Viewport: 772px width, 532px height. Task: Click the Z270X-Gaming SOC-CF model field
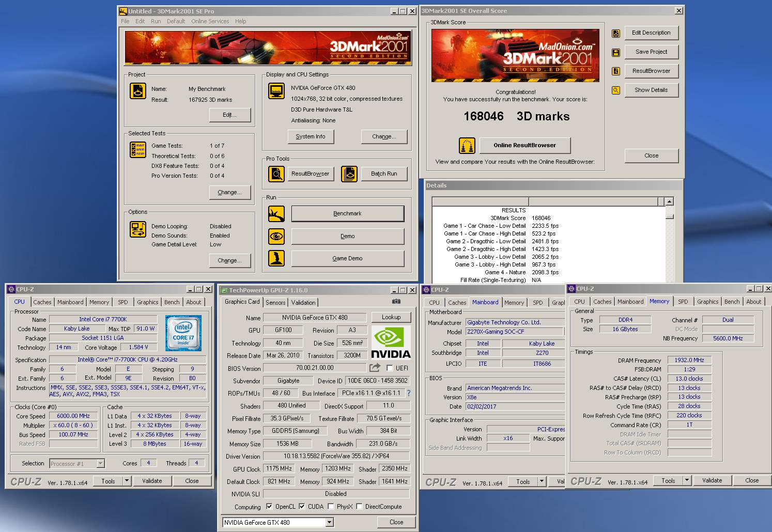(515, 332)
